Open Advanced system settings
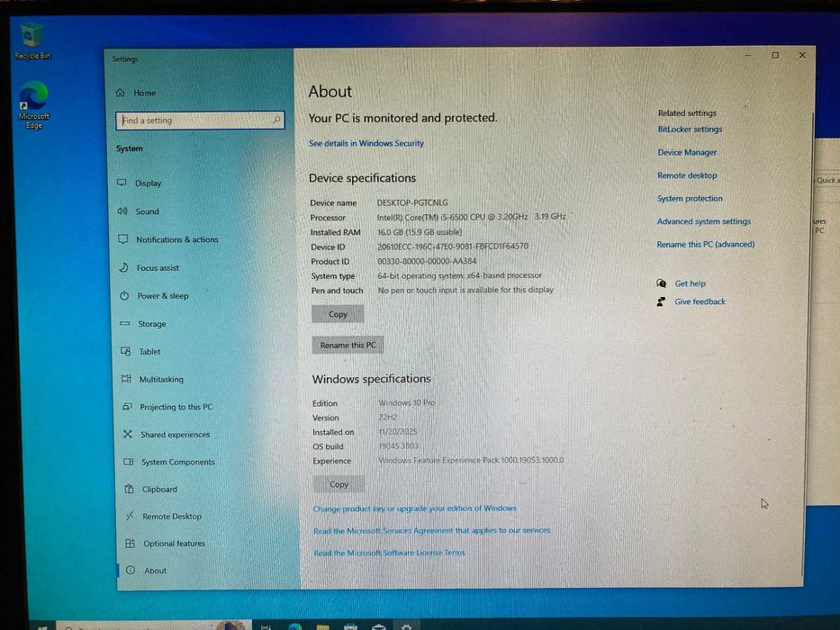840x630 pixels. (x=703, y=221)
